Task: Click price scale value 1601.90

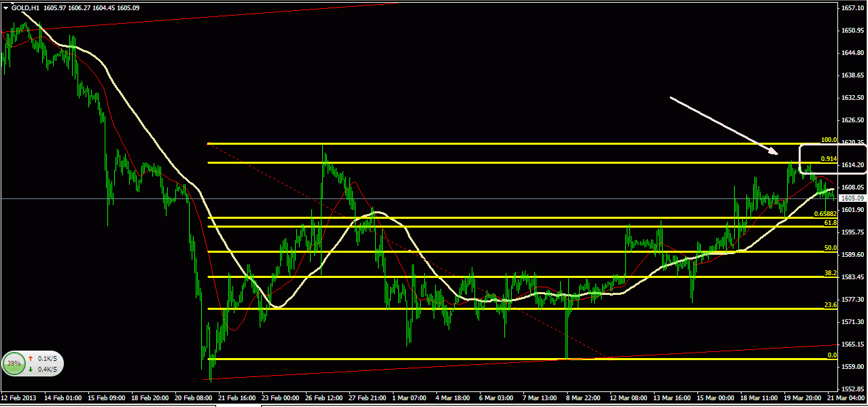Action: [x=852, y=210]
